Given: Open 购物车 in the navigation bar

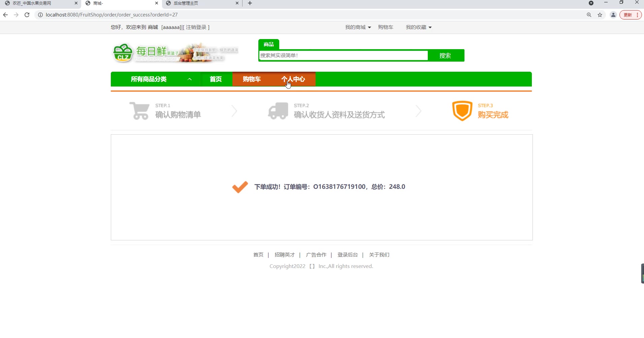Looking at the screenshot, I should [252, 79].
